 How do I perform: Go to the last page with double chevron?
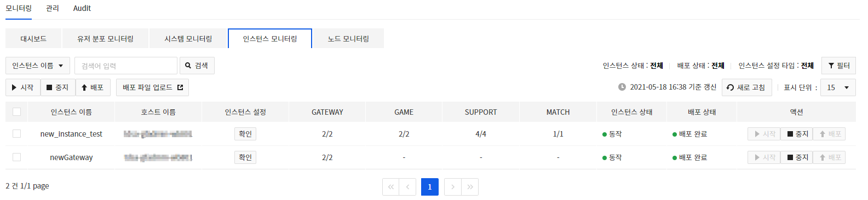click(470, 187)
